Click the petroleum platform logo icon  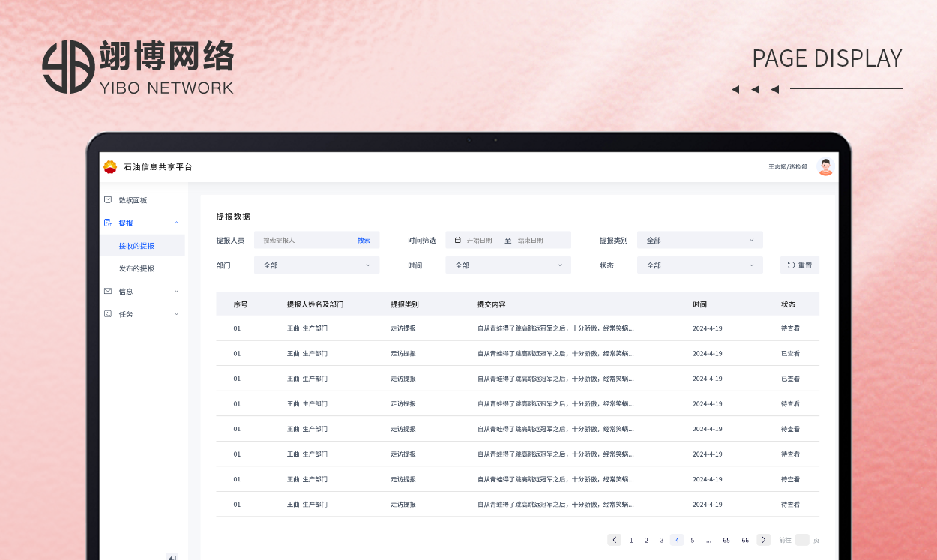tap(110, 167)
